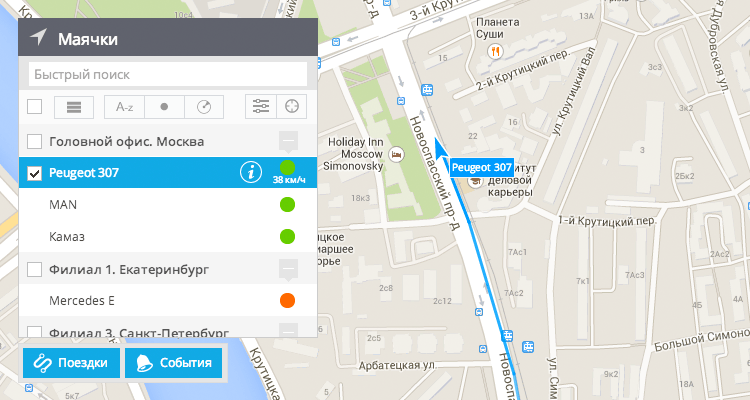Click the list view icon in toolbar

click(74, 107)
